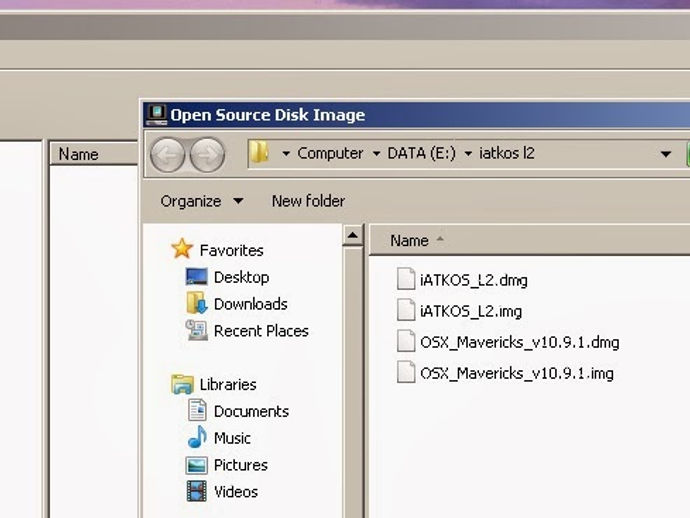
Task: Open Desktop in Favorites list
Action: (x=242, y=277)
